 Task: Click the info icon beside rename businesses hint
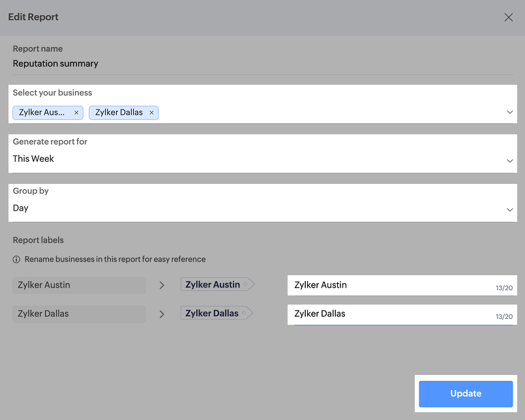[x=16, y=260]
